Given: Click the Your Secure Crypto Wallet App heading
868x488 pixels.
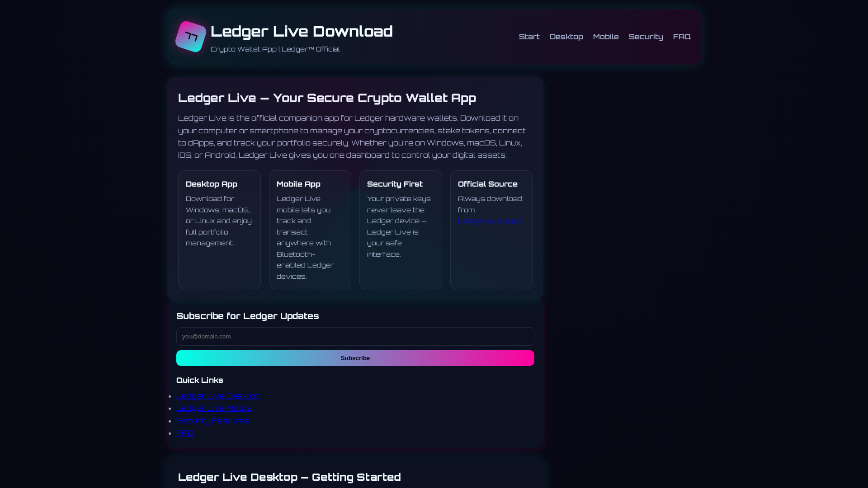Looking at the screenshot, I should [327, 98].
